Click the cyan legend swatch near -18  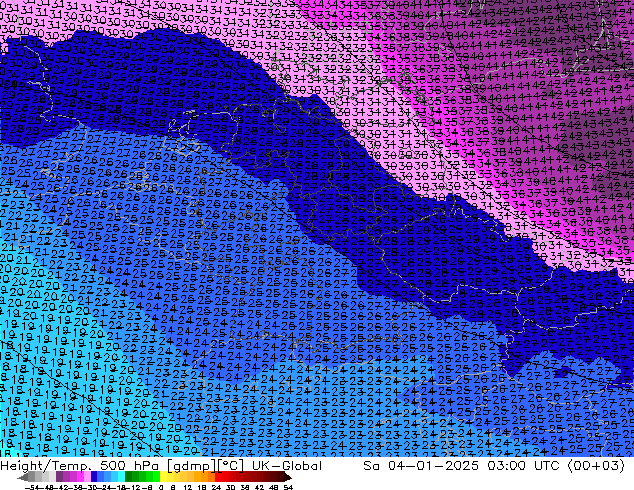tap(121, 477)
